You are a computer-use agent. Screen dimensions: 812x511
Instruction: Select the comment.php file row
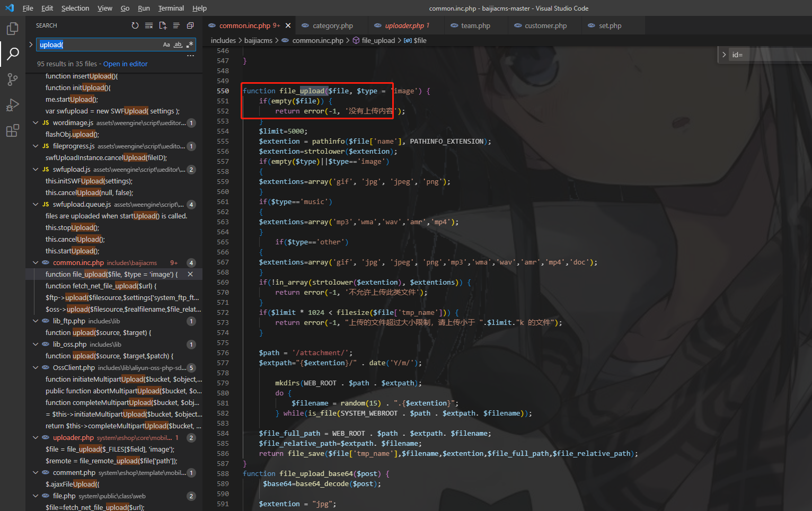coord(114,473)
